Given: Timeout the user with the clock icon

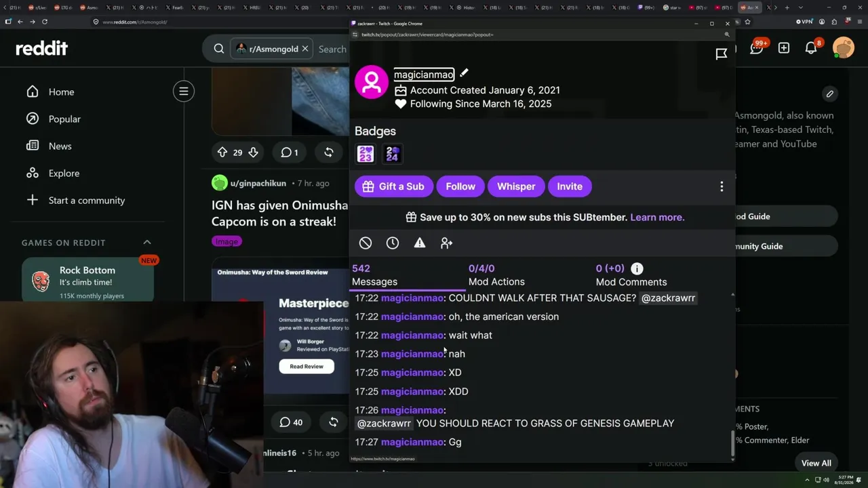Looking at the screenshot, I should (x=393, y=243).
